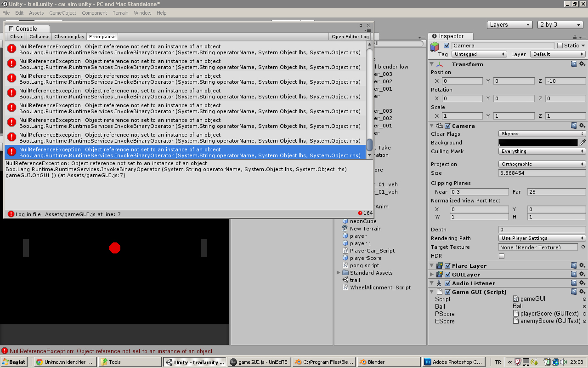The width and height of the screenshot is (588, 368).
Task: Click the Open Editor Log button
Action: 350,36
